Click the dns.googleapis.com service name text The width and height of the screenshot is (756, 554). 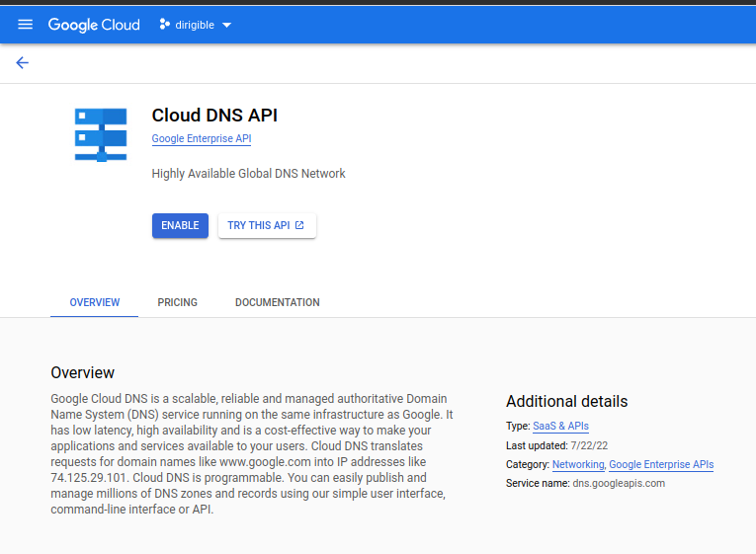coord(619,483)
